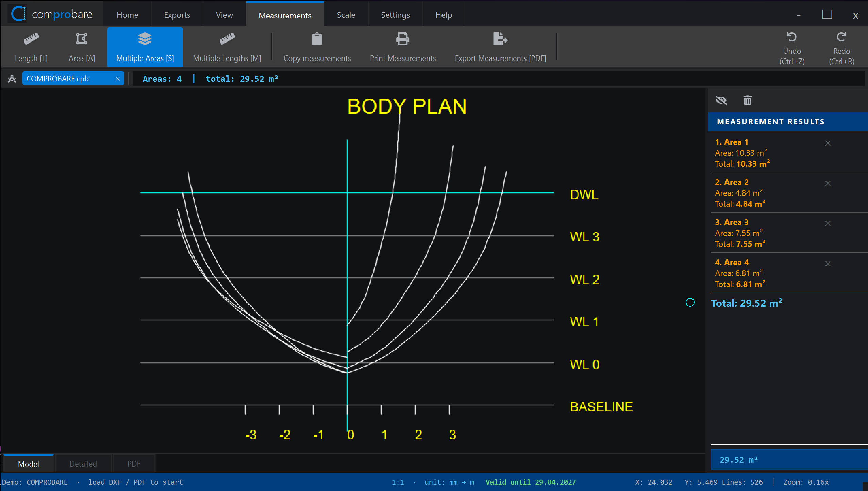Export Measurements to PDF
The image size is (868, 491).
click(x=500, y=47)
